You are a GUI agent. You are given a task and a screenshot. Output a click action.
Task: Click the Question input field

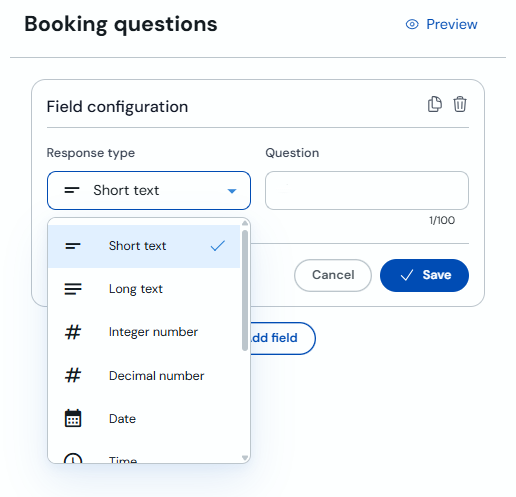click(367, 190)
